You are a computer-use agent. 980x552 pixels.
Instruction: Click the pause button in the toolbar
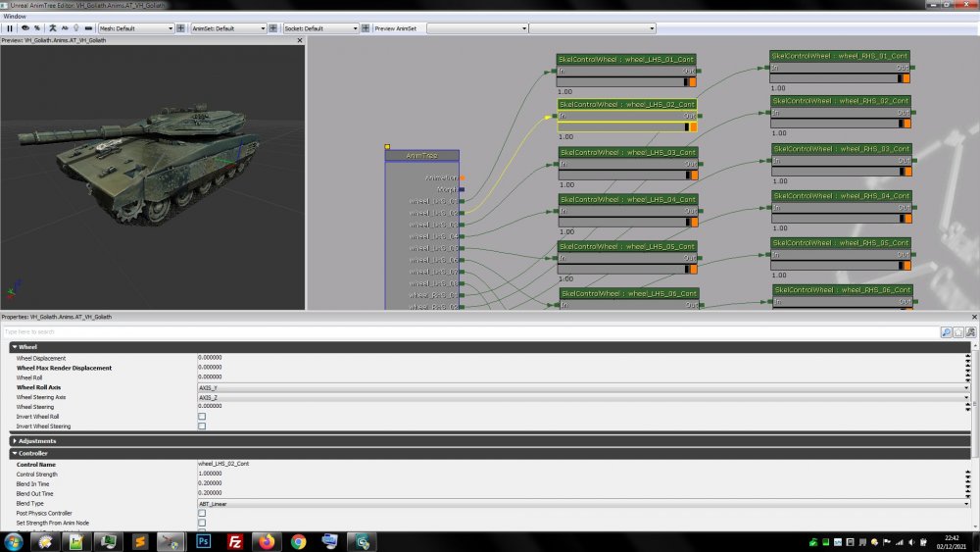[10, 28]
